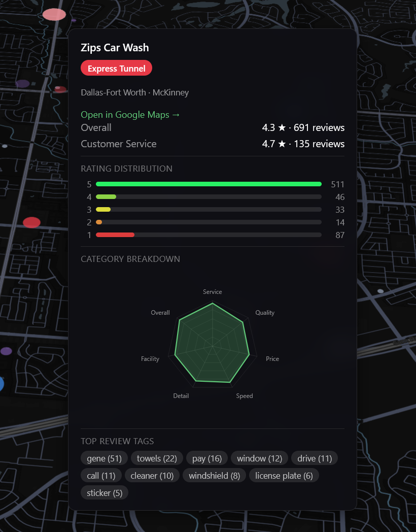Click the 14 count for two stars
Screen dimensions: 416x532
pyautogui.click(x=340, y=222)
